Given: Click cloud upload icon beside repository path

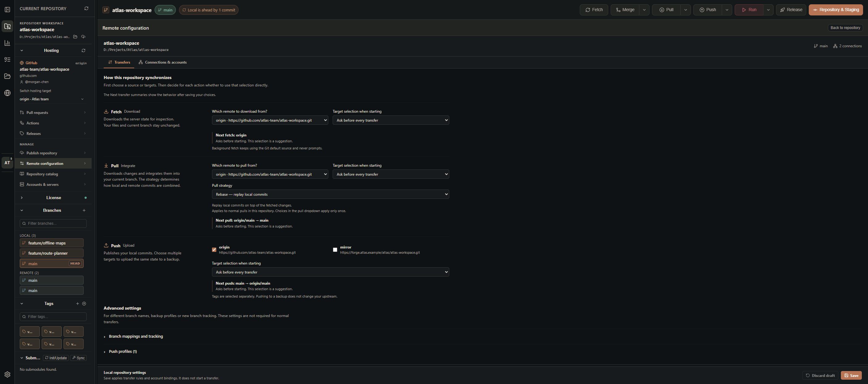Looking at the screenshot, I should pyautogui.click(x=83, y=37).
